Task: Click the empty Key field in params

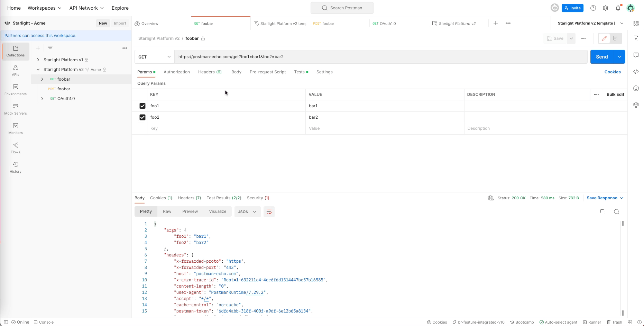Action: (226, 128)
